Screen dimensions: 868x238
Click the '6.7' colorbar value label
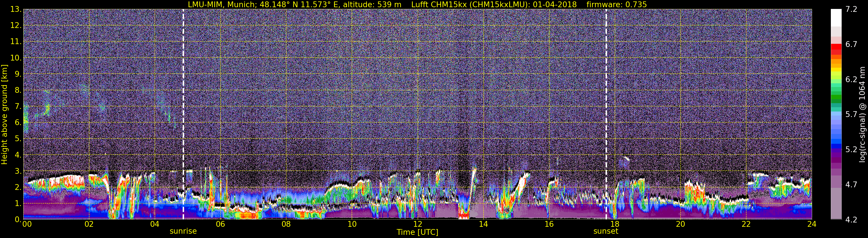point(851,44)
